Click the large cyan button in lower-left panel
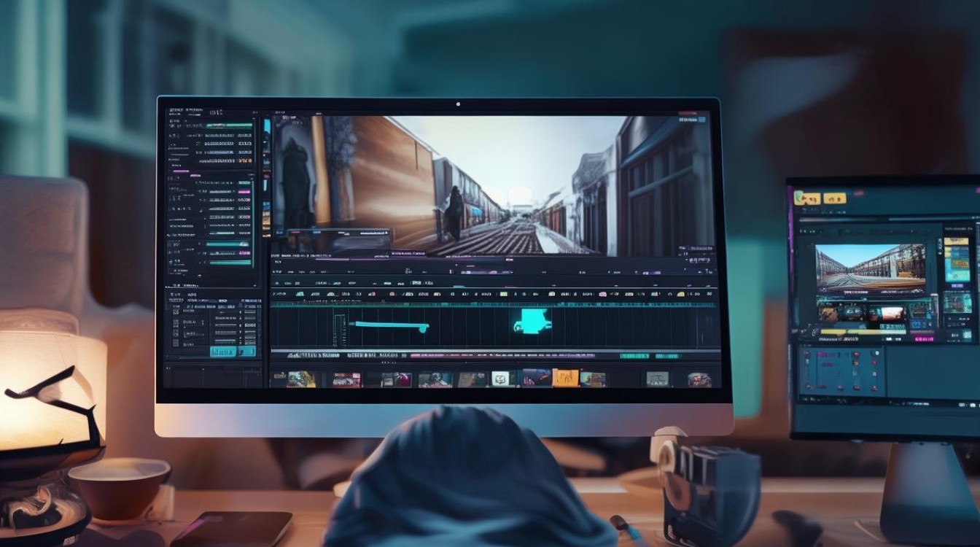This screenshot has height=547, width=980. (223, 351)
